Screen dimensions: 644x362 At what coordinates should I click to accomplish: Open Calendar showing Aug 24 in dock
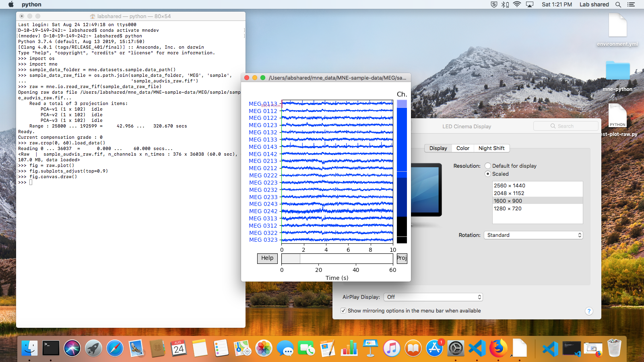click(x=179, y=348)
